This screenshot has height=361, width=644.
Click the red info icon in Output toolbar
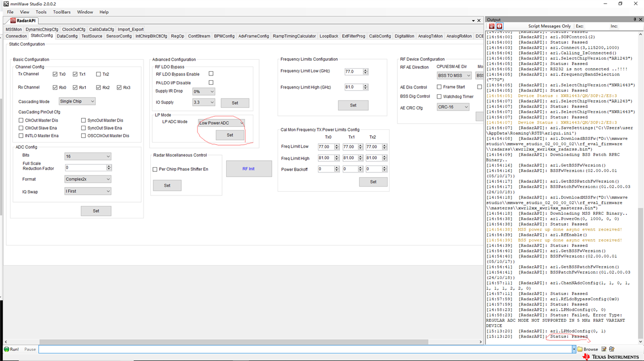coord(499,26)
